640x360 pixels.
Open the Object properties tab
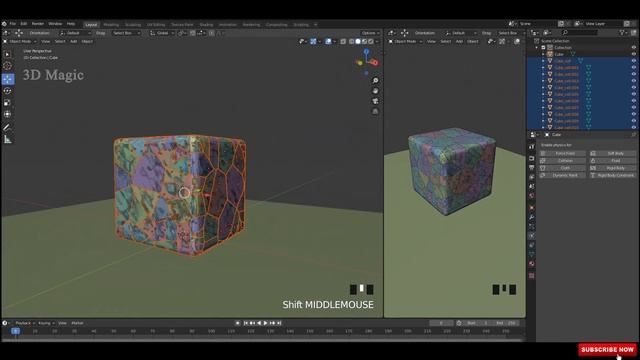pos(531,207)
